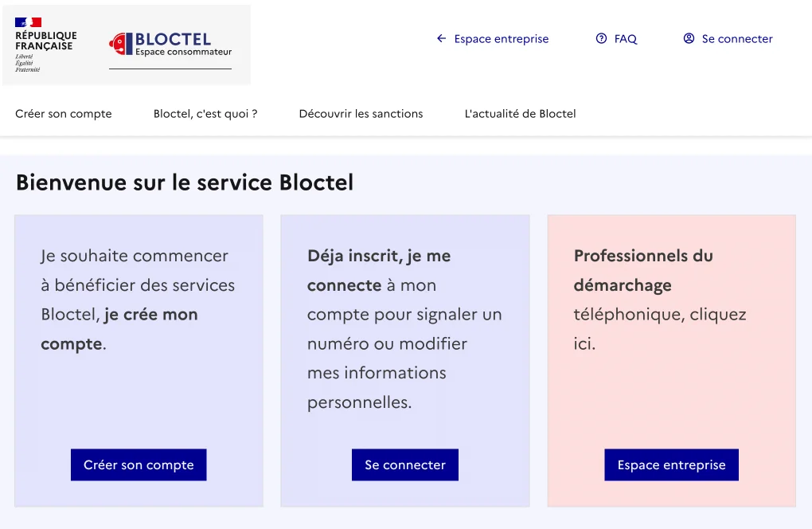Click the Bienvenue sur le service Bloctel heading
812x529 pixels.
point(184,182)
